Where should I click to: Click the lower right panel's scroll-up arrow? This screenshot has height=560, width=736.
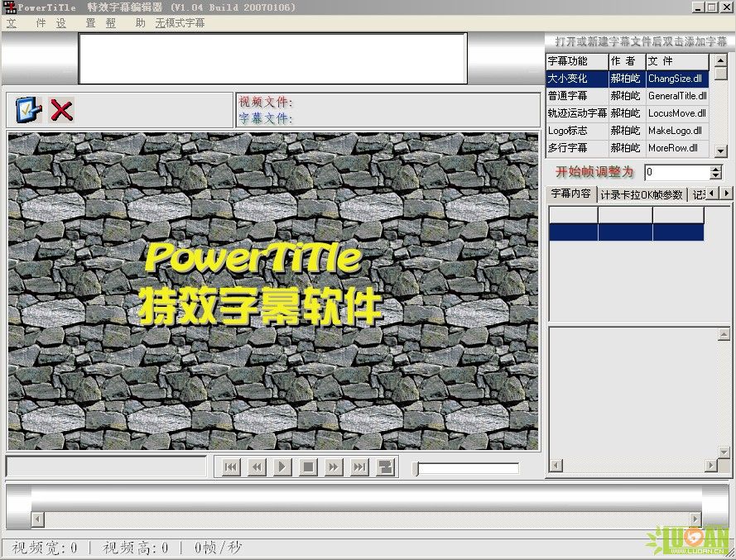click(724, 334)
